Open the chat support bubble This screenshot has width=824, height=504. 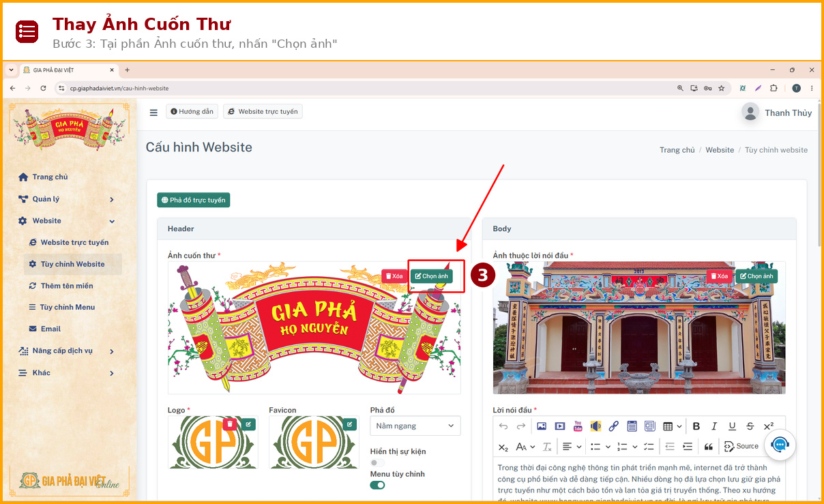(x=780, y=445)
